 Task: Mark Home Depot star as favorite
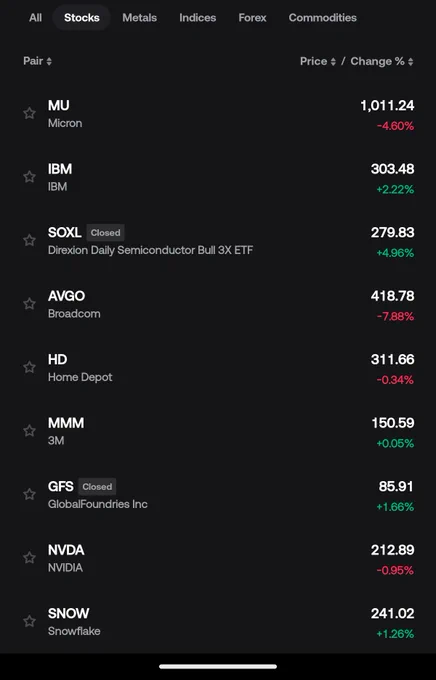tap(30, 367)
